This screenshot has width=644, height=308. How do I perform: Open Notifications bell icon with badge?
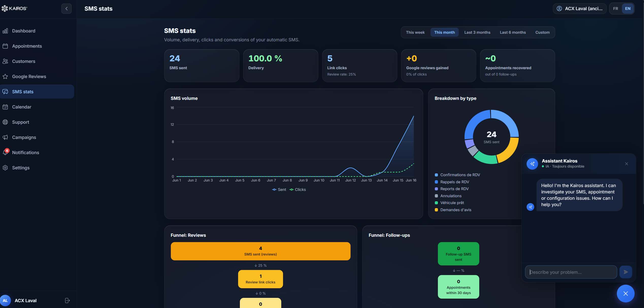click(6, 152)
